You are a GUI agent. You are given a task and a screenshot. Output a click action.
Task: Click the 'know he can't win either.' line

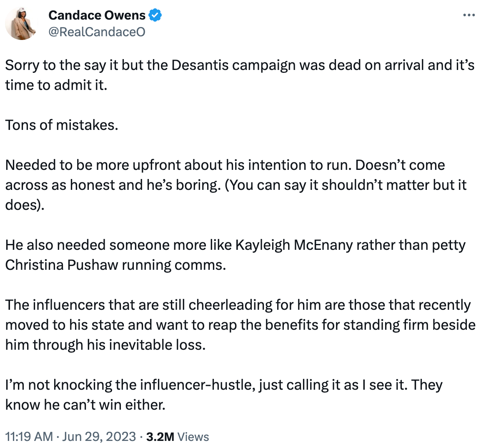(85, 405)
